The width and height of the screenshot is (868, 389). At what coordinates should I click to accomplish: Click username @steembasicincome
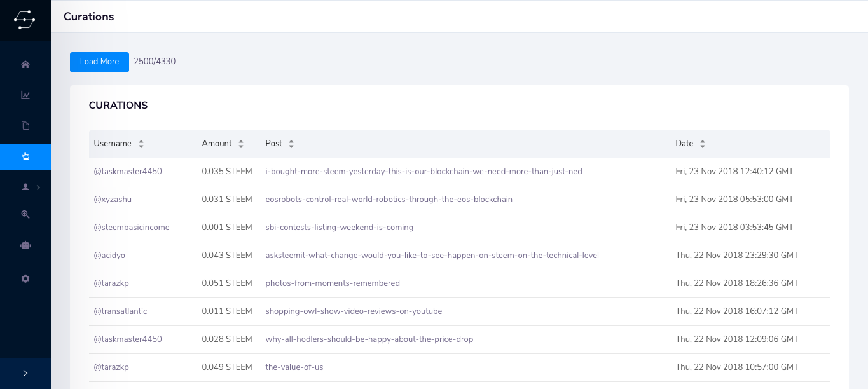coord(132,228)
